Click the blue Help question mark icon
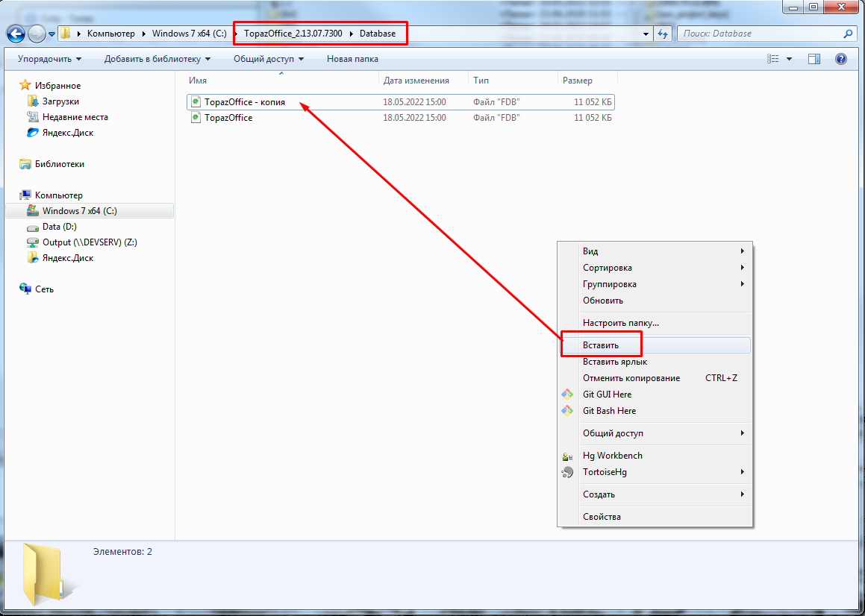The height and width of the screenshot is (616, 865). pyautogui.click(x=840, y=59)
